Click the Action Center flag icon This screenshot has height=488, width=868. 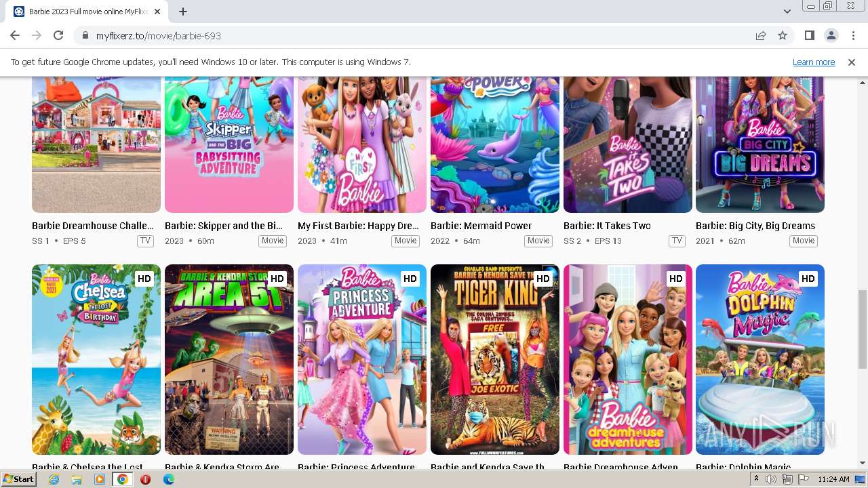pos(803,479)
